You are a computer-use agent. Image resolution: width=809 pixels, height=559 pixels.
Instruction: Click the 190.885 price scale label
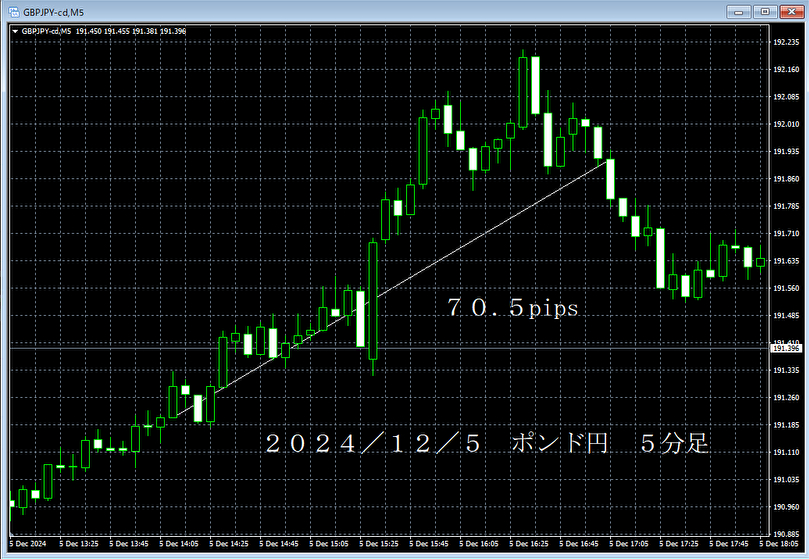[786, 534]
